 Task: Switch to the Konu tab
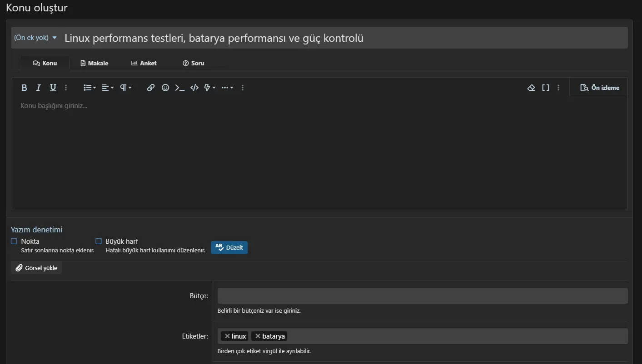point(45,63)
